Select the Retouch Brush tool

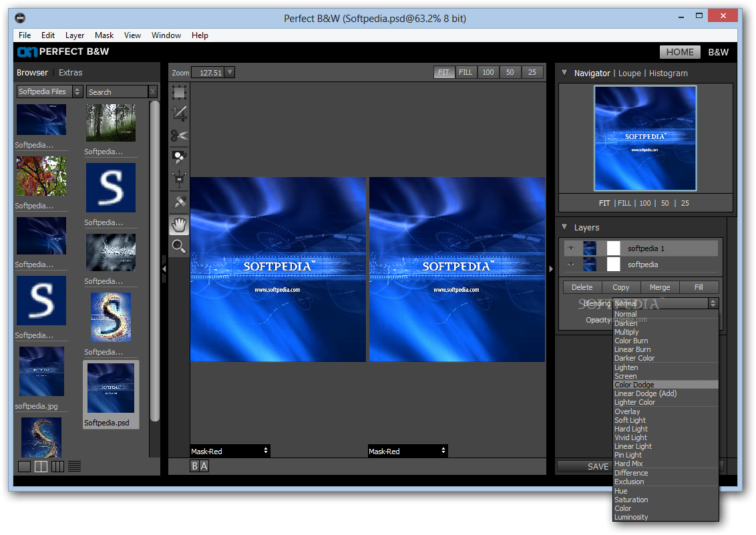179,202
